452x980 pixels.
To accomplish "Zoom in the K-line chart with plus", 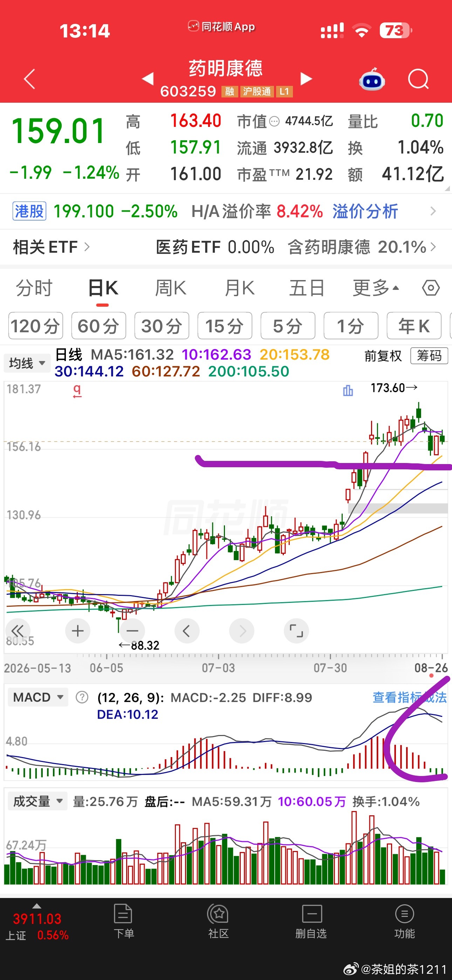I will click(x=78, y=631).
